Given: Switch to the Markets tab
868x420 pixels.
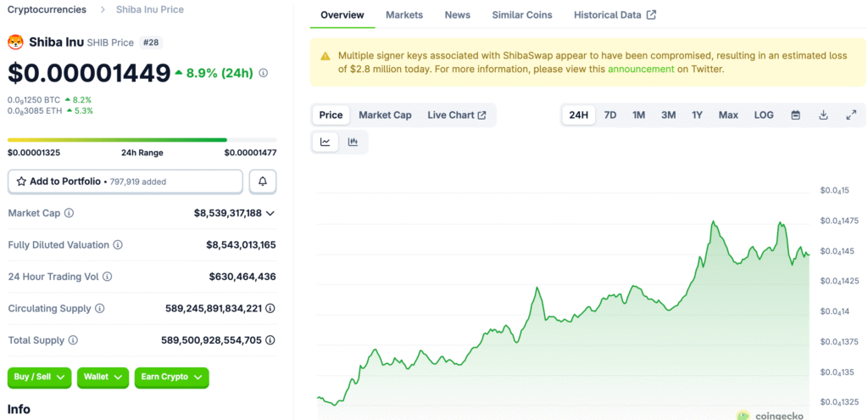Looking at the screenshot, I should coord(404,15).
